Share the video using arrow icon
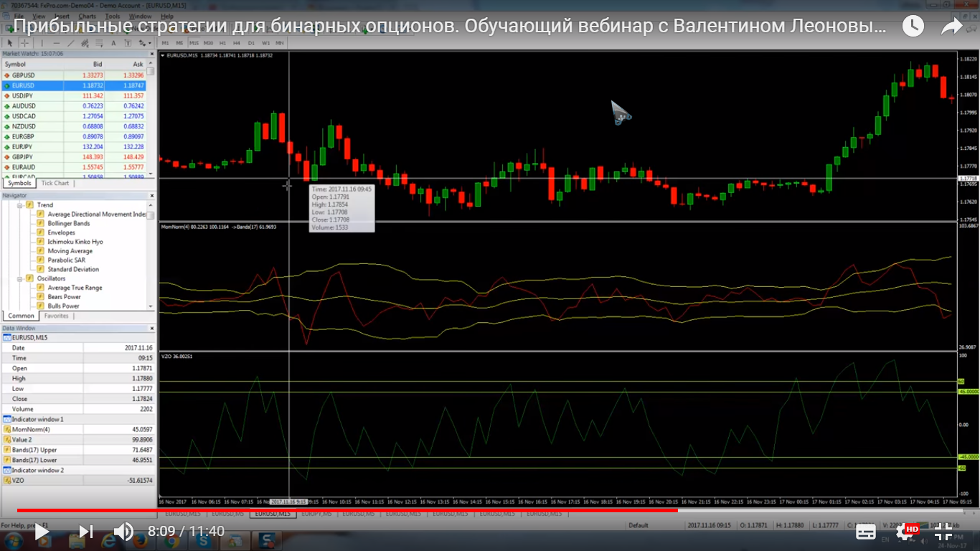The height and width of the screenshot is (551, 980). [951, 27]
